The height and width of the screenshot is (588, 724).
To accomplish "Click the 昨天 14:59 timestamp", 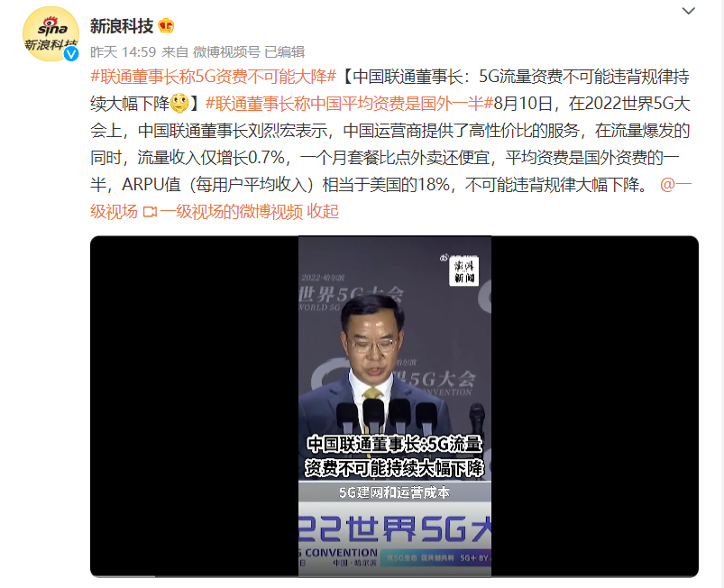I will tap(123, 51).
